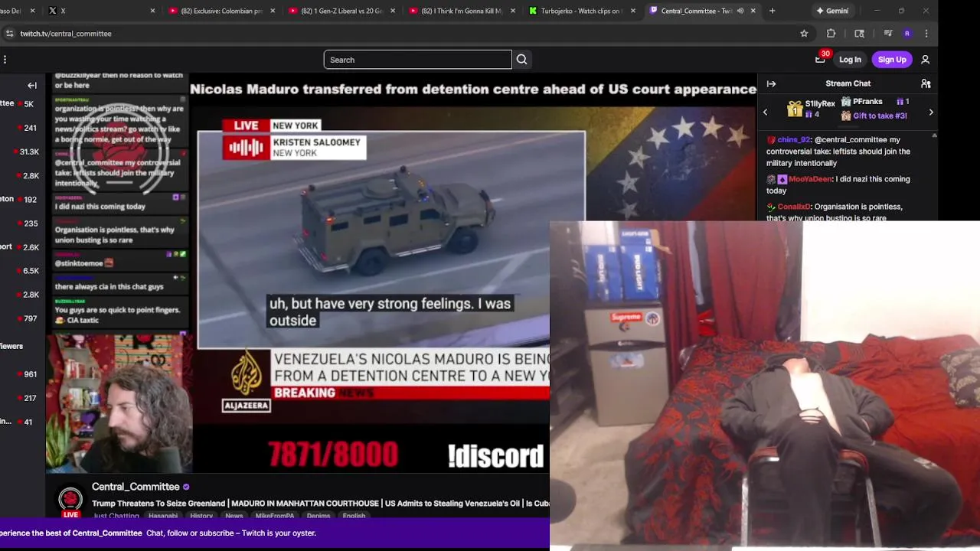The image size is (980, 551).
Task: Click the Central_Committee channel avatar
Action: [x=70, y=500]
